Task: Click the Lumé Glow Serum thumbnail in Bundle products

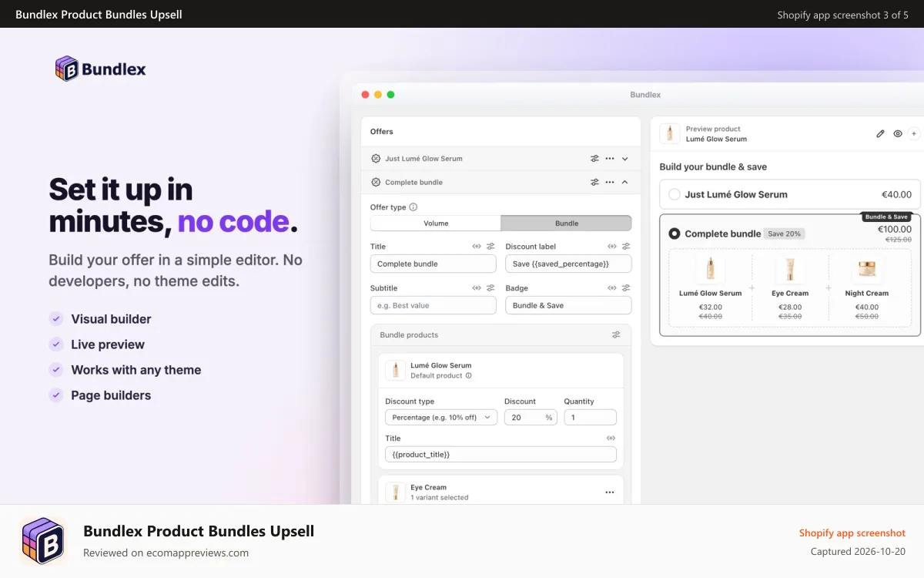Action: (396, 371)
